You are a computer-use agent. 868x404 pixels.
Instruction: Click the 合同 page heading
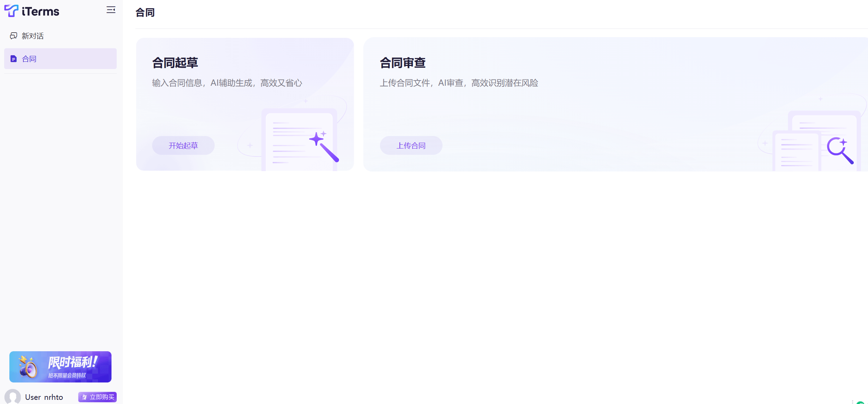click(x=145, y=12)
